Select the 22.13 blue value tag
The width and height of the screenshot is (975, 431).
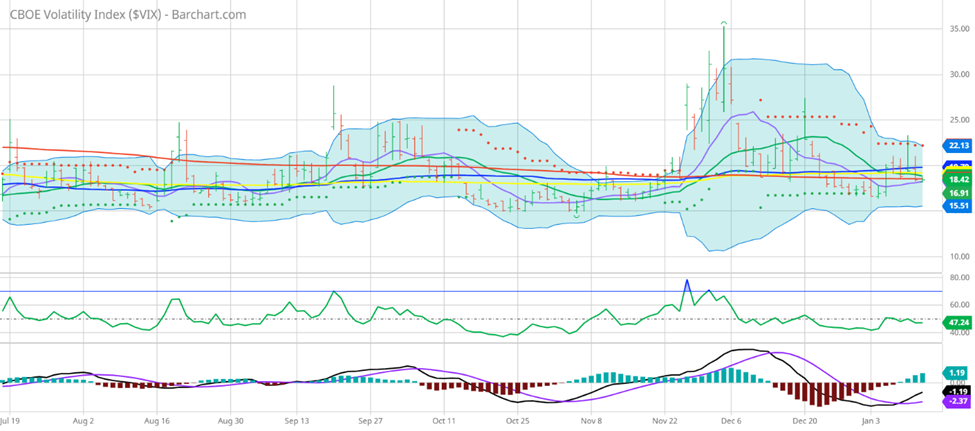[956, 146]
